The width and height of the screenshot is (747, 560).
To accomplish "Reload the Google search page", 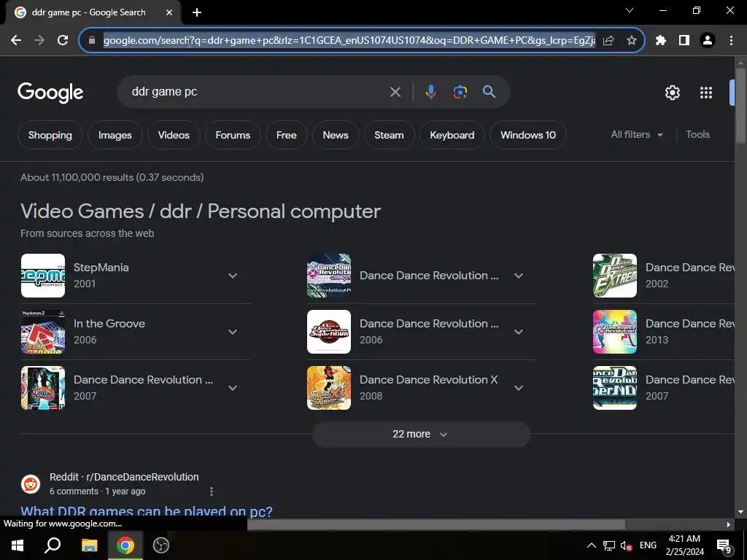I will (63, 41).
